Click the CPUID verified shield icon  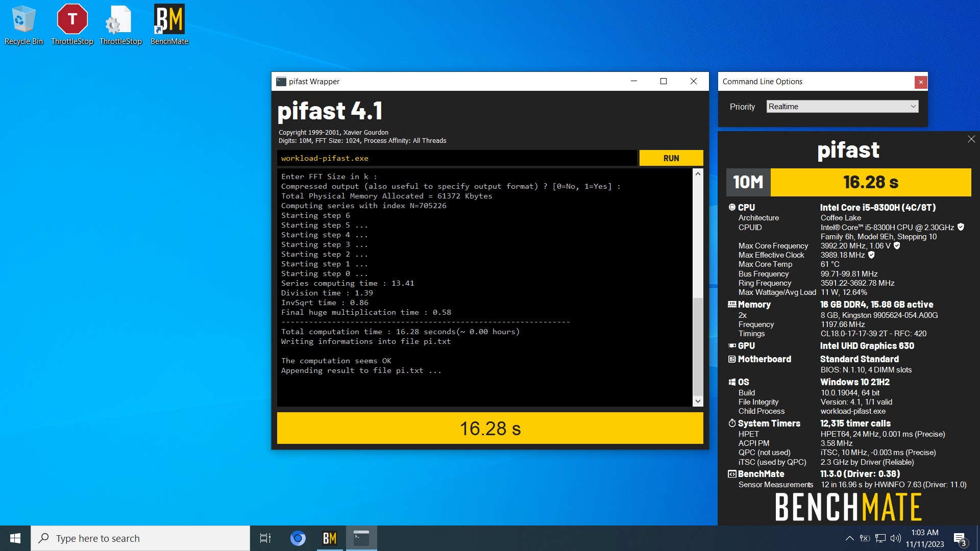[961, 227]
